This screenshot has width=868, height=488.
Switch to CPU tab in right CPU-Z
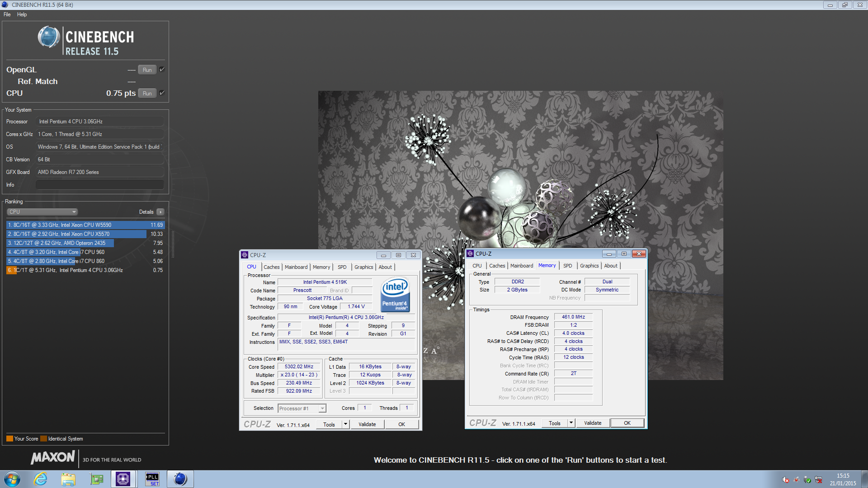(477, 266)
